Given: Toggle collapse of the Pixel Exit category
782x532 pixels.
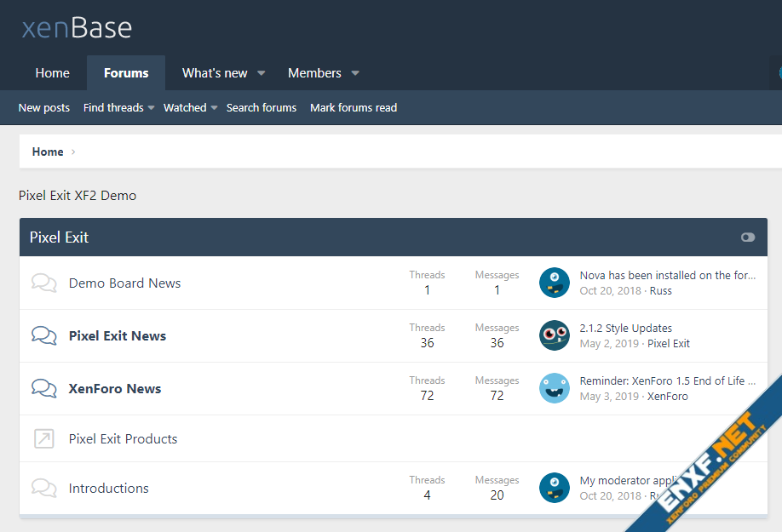Looking at the screenshot, I should 748,237.
